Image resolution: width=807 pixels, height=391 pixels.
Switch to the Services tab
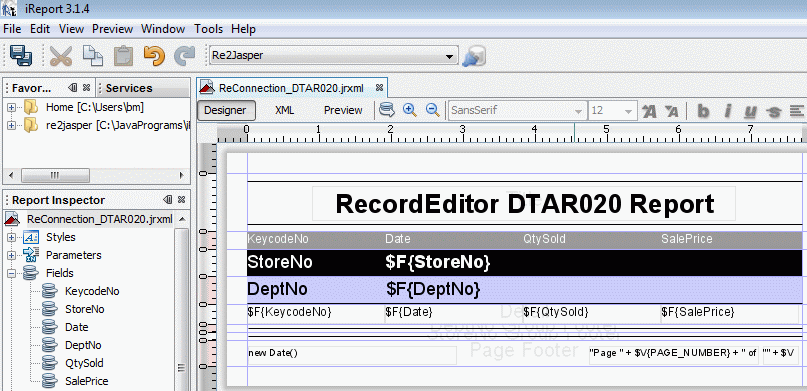(x=129, y=88)
